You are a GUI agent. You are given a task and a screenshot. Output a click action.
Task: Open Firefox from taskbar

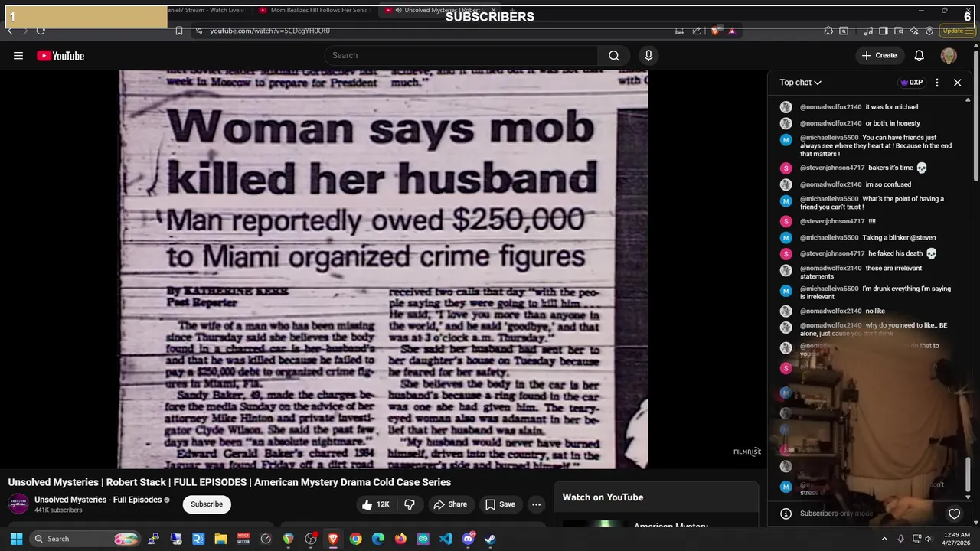click(x=400, y=539)
